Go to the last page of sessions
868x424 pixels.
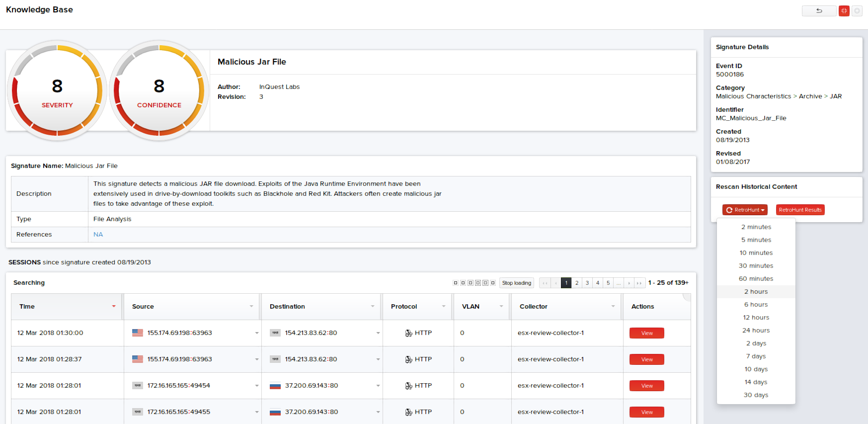(639, 283)
